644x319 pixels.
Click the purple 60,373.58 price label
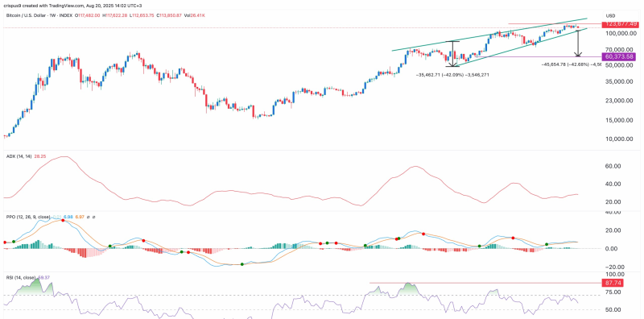pyautogui.click(x=620, y=56)
